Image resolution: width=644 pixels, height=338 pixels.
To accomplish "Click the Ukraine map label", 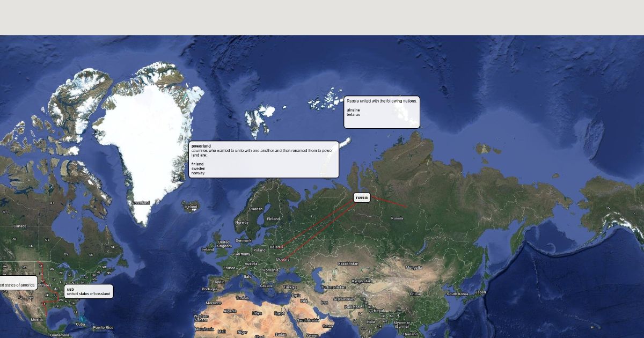I will [x=283, y=260].
